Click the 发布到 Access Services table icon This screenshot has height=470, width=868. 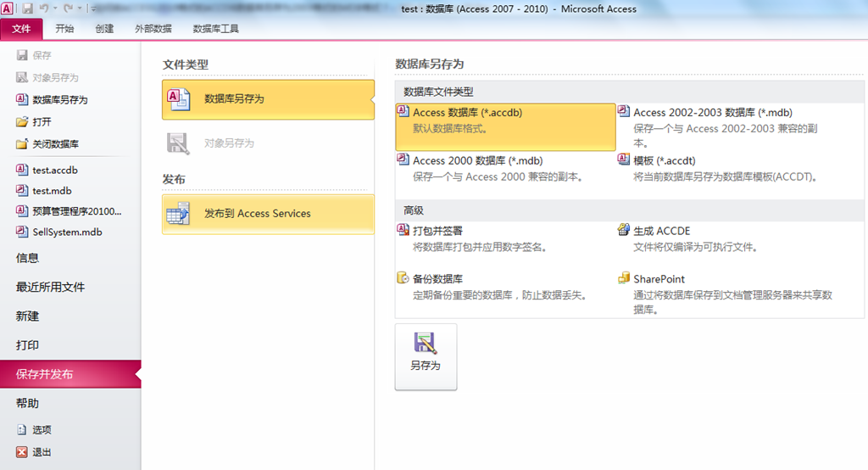pyautogui.click(x=178, y=214)
